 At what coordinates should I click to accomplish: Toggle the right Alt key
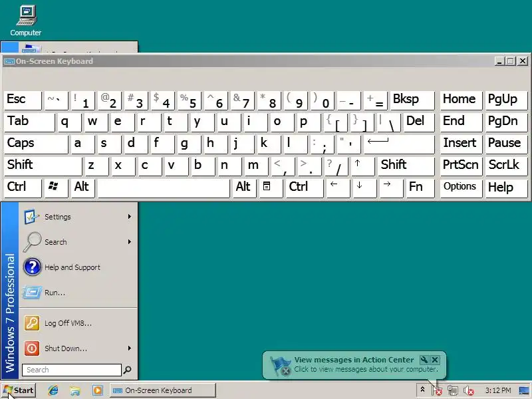click(244, 188)
